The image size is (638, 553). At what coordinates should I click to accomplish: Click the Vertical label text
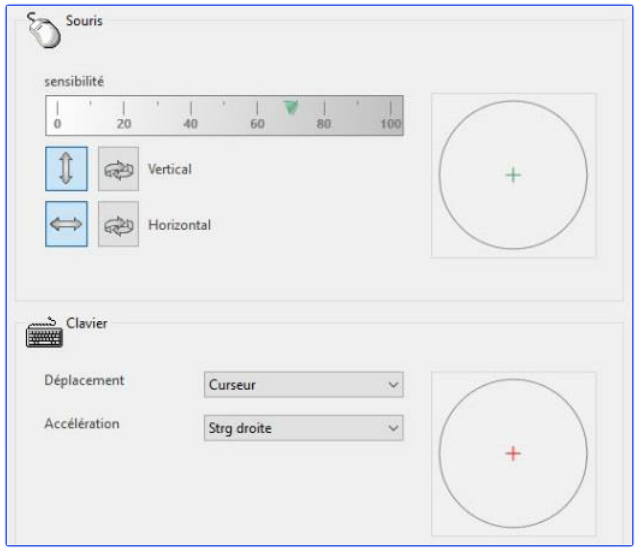pyautogui.click(x=169, y=169)
